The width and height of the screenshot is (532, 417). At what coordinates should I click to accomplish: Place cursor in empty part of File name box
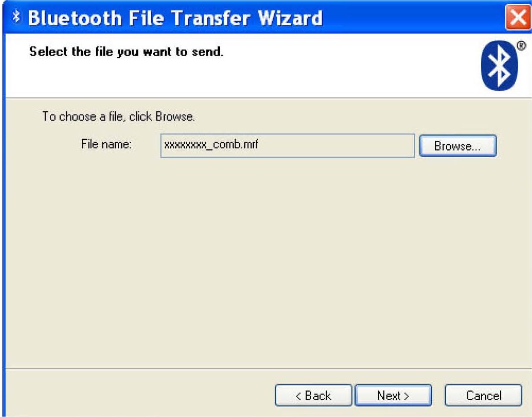pos(336,146)
